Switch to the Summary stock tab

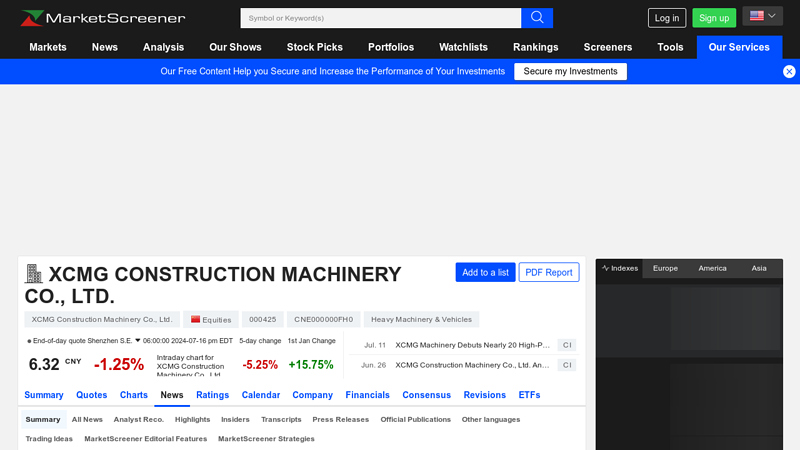click(44, 395)
